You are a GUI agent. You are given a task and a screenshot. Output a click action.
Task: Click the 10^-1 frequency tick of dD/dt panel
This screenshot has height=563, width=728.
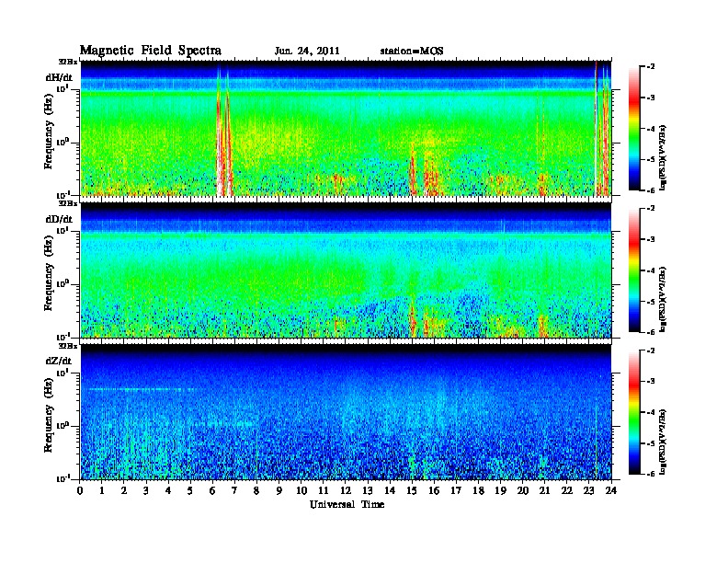pyautogui.click(x=63, y=336)
